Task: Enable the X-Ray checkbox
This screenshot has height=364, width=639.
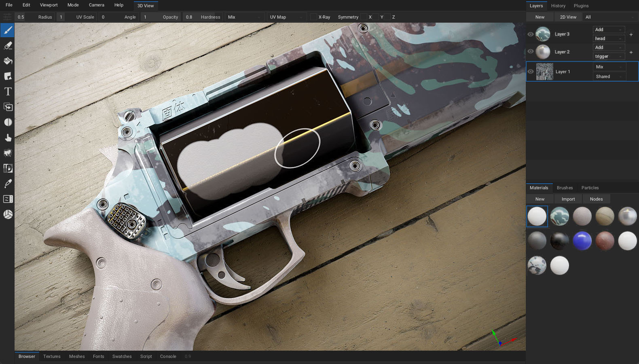Action: [x=313, y=17]
